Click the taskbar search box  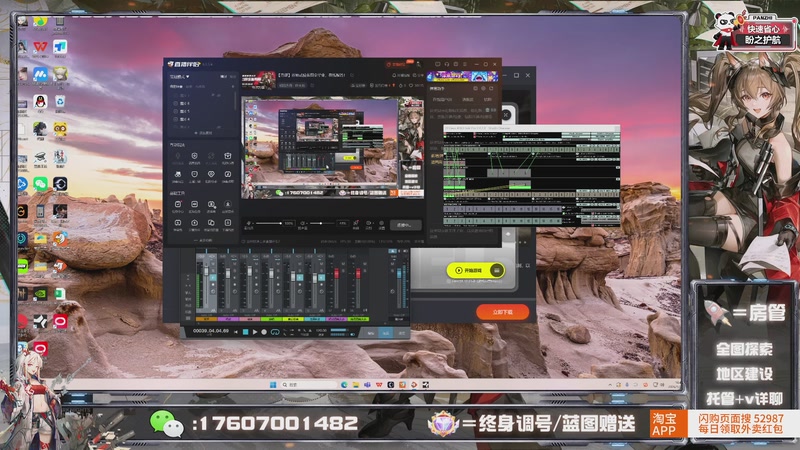[x=308, y=385]
